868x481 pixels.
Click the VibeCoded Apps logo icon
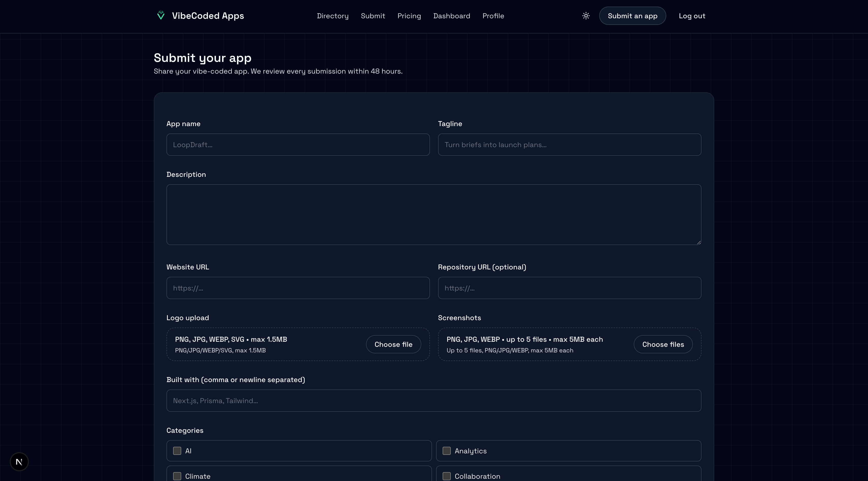point(161,15)
